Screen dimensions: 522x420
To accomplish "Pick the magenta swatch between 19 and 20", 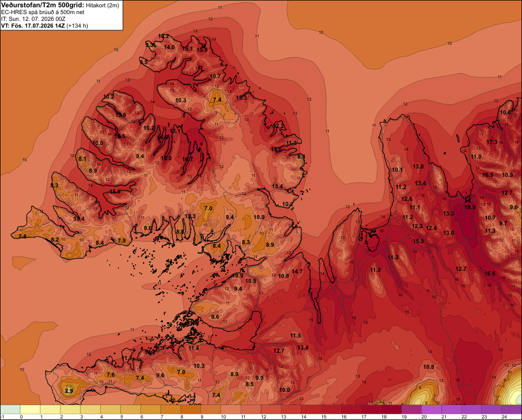I will (411, 410).
